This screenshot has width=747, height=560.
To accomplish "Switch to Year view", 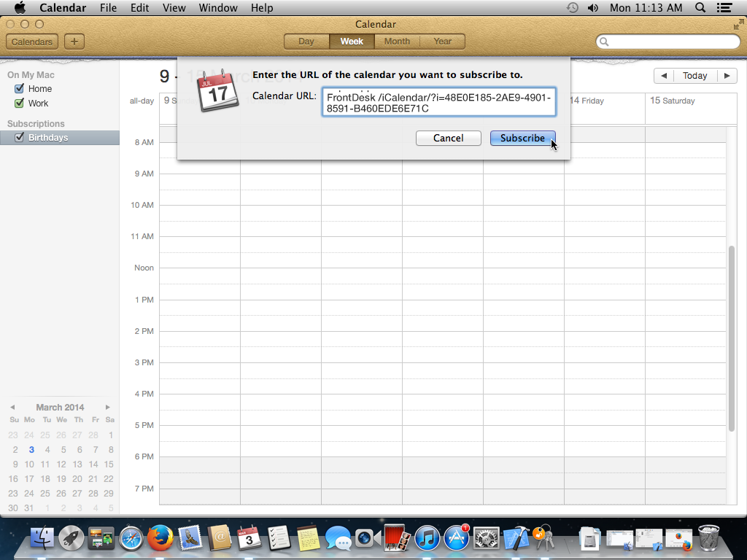I will click(x=443, y=42).
